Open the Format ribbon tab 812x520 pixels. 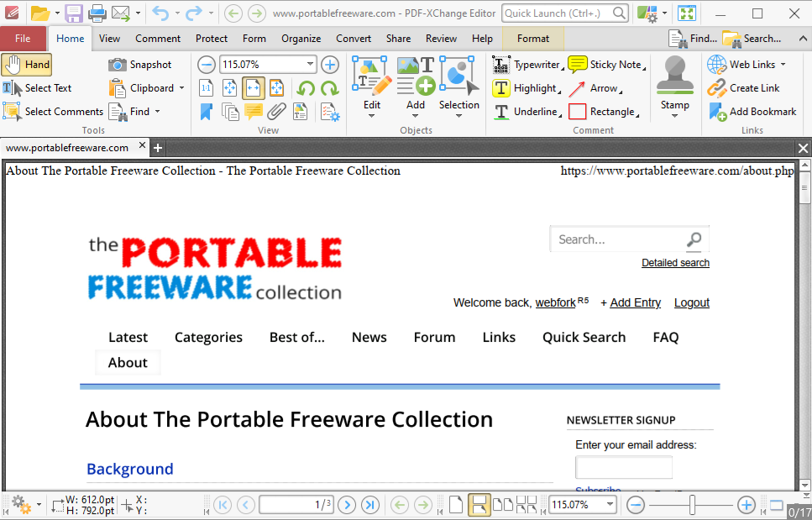(x=533, y=39)
